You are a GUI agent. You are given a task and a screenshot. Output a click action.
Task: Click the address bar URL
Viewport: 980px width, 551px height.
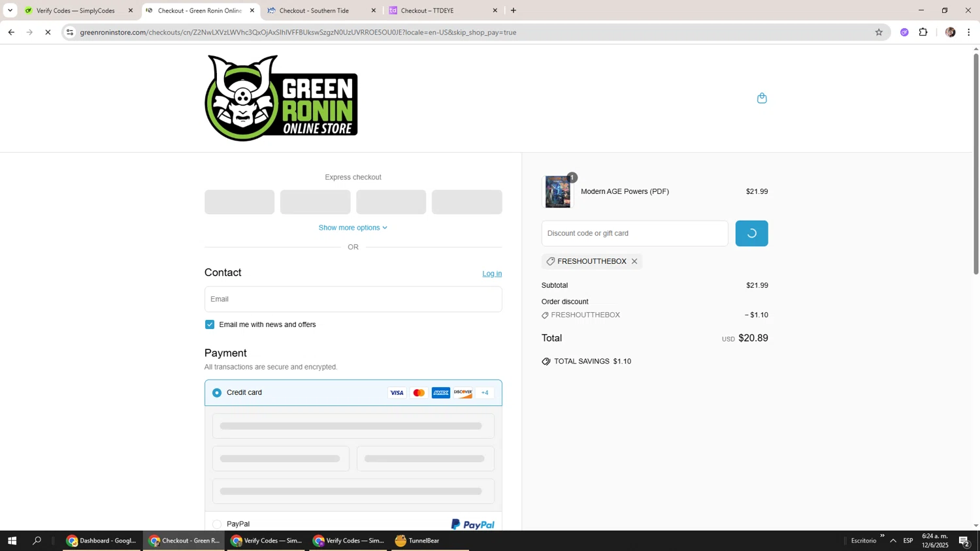[298, 32]
